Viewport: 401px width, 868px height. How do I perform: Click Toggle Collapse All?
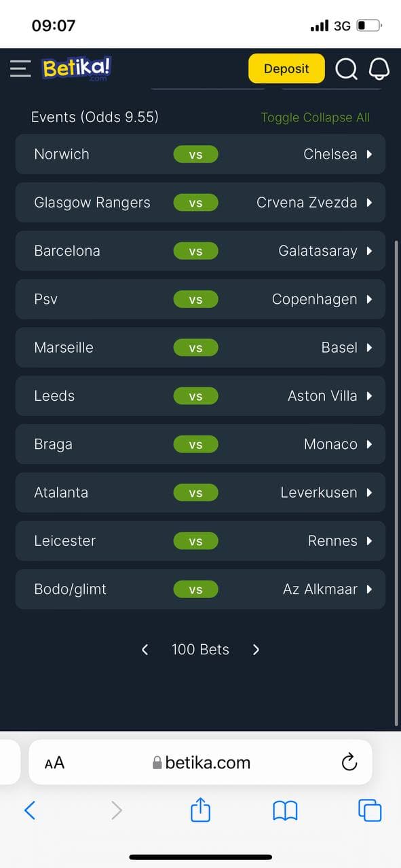coord(316,117)
